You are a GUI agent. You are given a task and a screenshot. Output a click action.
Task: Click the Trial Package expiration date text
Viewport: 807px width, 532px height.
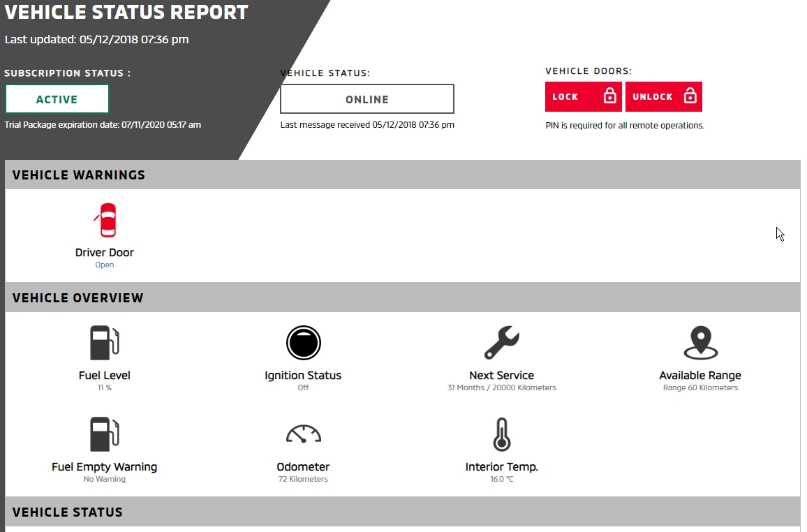[x=103, y=125]
